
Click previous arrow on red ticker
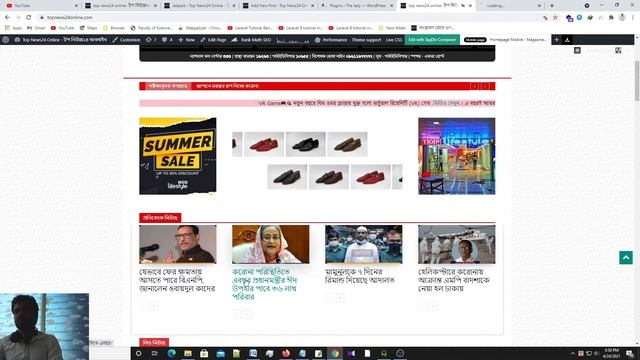point(475,86)
